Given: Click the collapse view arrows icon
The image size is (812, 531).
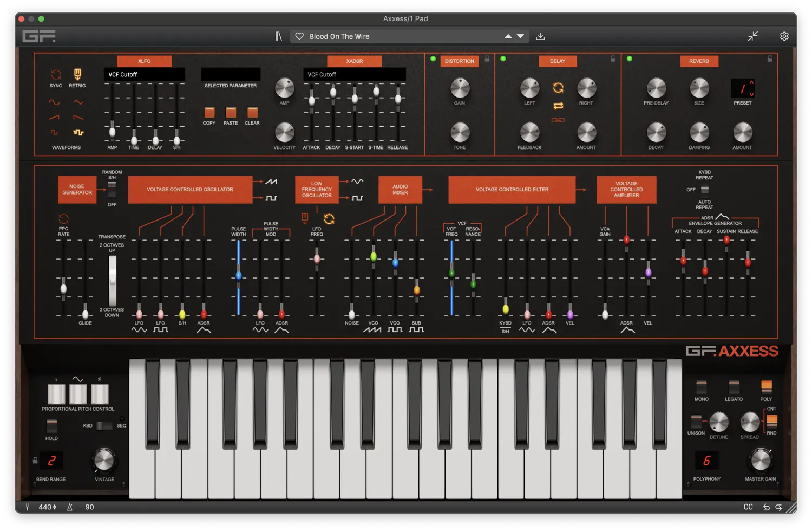Looking at the screenshot, I should pyautogui.click(x=752, y=36).
